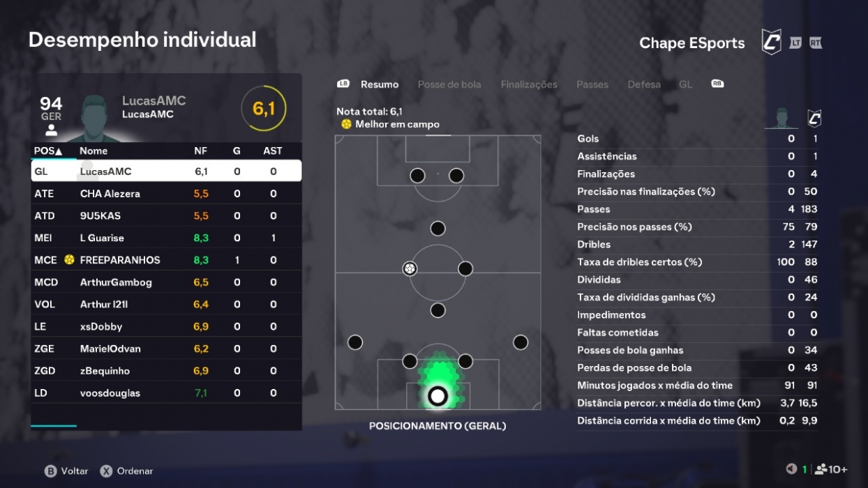This screenshot has height=488, width=868.
Task: Toggle POS column sort order arrow
Action: [57, 151]
